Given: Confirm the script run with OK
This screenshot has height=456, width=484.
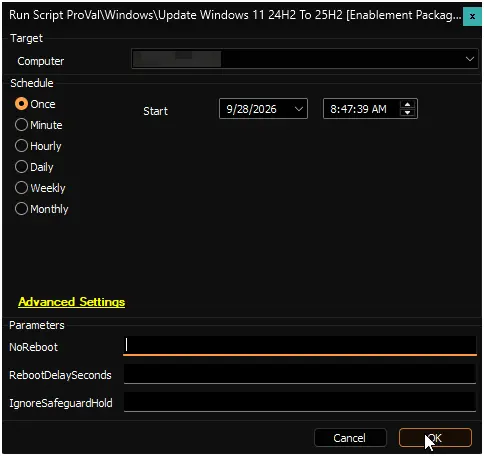Looking at the screenshot, I should (435, 438).
